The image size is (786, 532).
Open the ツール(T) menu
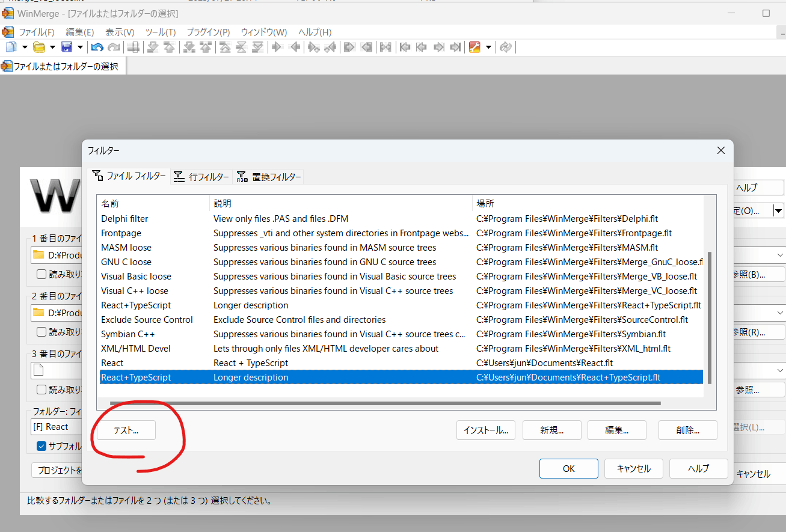(161, 32)
